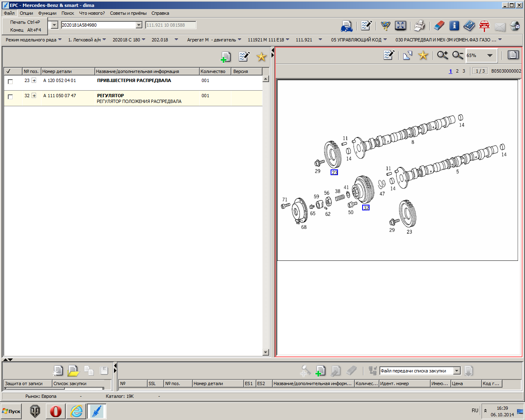Open a shopping list folder icon
This screenshot has width=525, height=420.
tap(73, 371)
